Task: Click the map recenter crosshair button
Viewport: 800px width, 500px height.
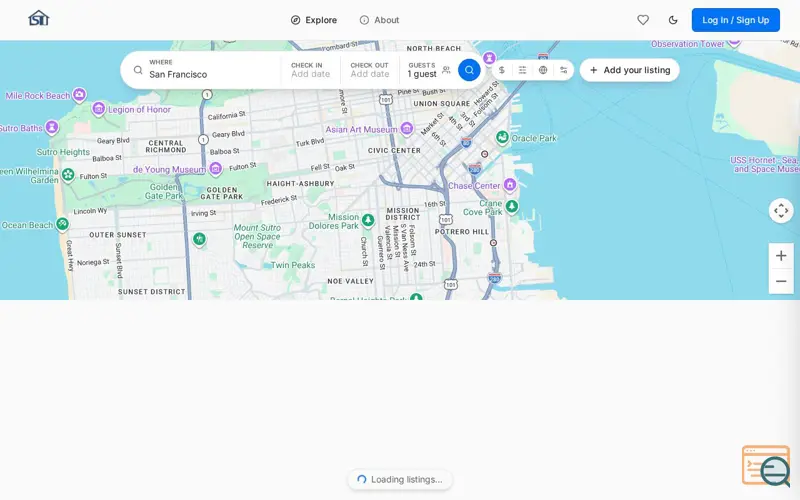Action: [x=781, y=211]
